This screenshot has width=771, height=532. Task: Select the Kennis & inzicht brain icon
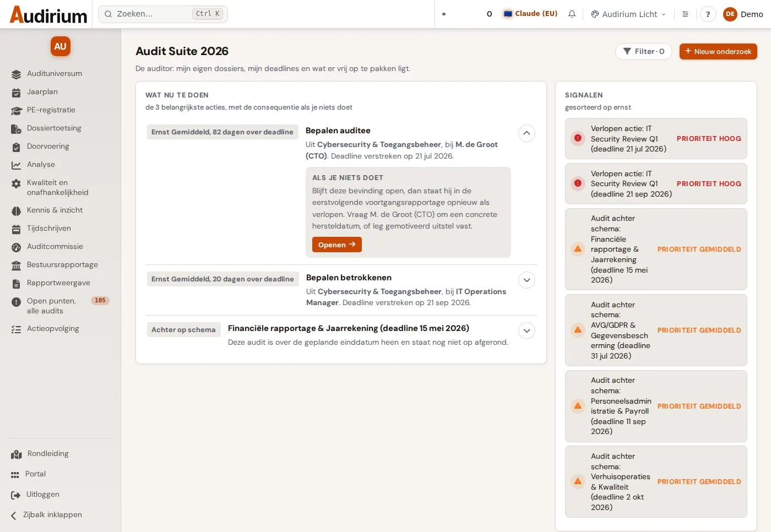pos(17,210)
